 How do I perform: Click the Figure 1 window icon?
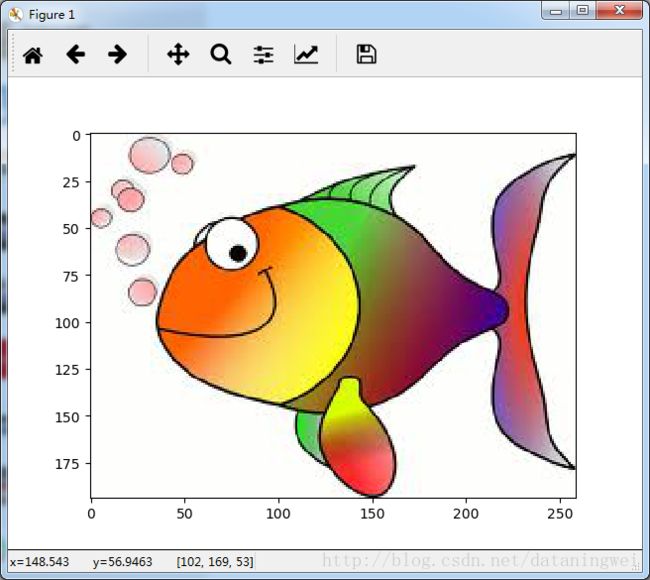[x=16, y=15]
